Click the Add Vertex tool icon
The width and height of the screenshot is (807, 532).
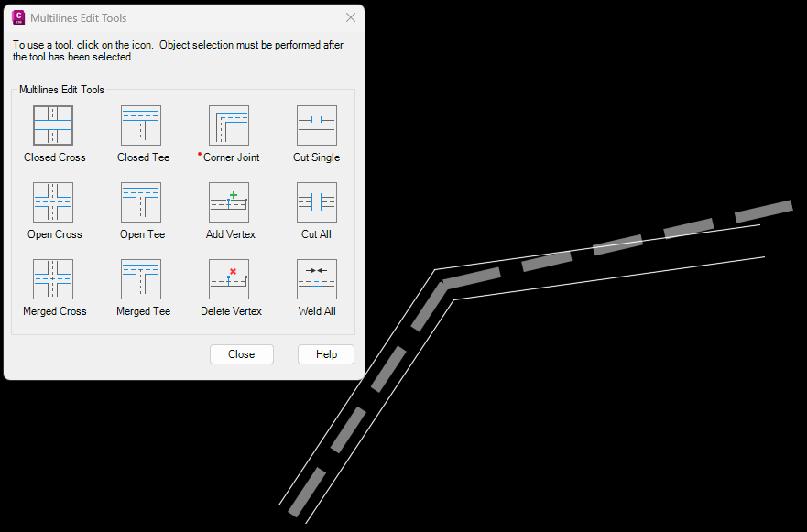pos(229,202)
